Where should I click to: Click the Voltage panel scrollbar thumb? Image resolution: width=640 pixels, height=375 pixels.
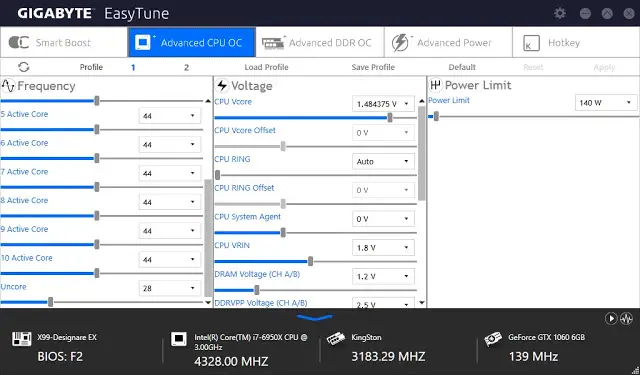click(422, 153)
